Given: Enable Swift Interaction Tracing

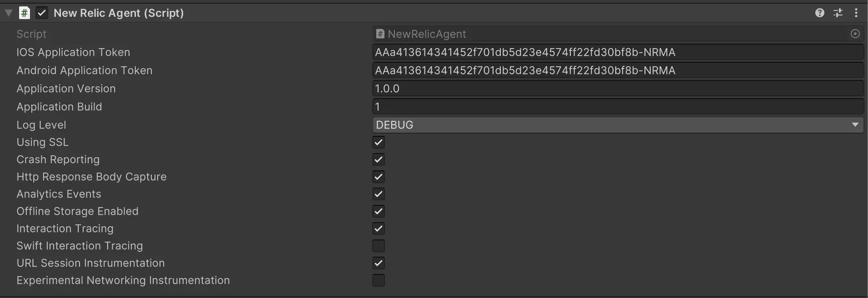Looking at the screenshot, I should click(x=379, y=246).
